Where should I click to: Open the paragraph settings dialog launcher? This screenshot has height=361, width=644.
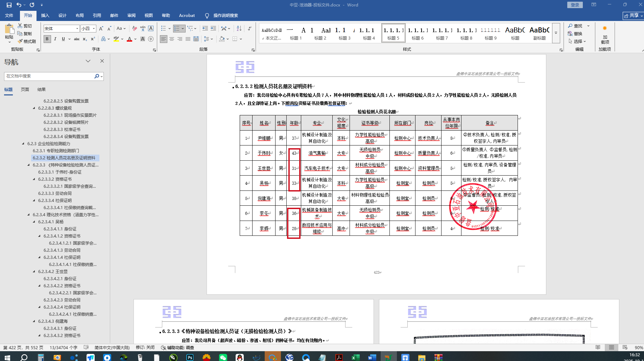[253, 50]
